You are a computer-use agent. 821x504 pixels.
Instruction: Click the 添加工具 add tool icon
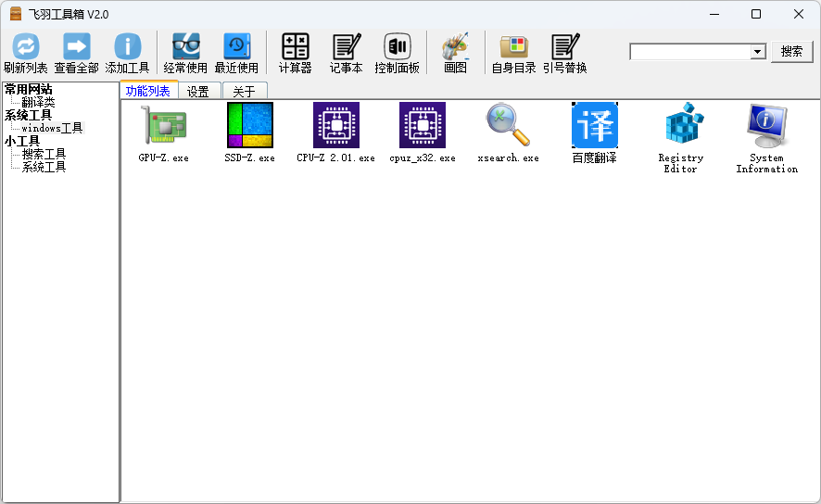click(127, 47)
